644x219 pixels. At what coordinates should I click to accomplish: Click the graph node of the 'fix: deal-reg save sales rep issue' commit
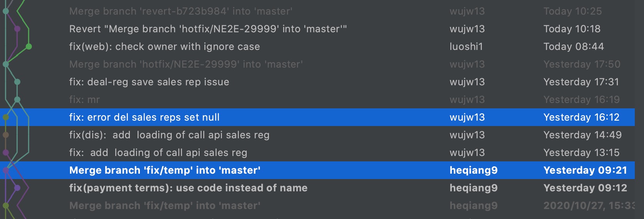point(17,82)
